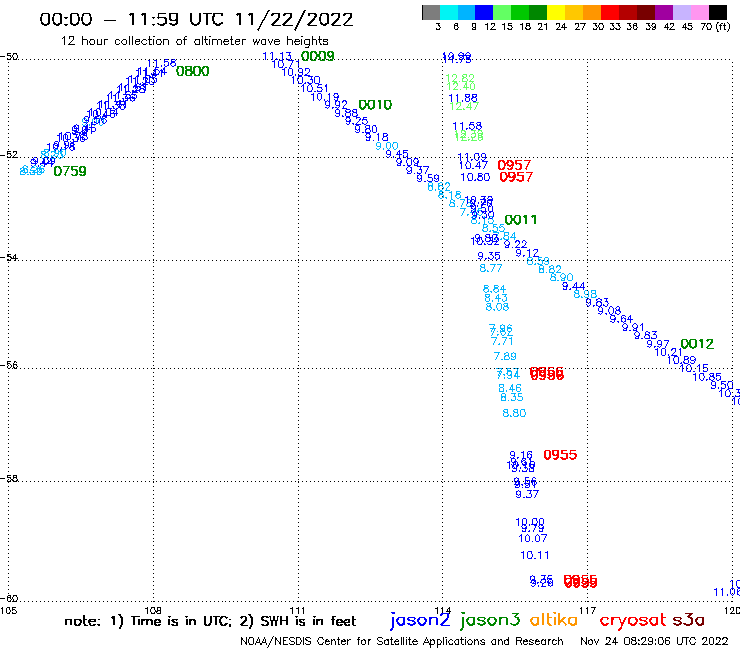740x650 pixels.
Task: Click the latitude axis label '-54'
Action: (x=9, y=258)
